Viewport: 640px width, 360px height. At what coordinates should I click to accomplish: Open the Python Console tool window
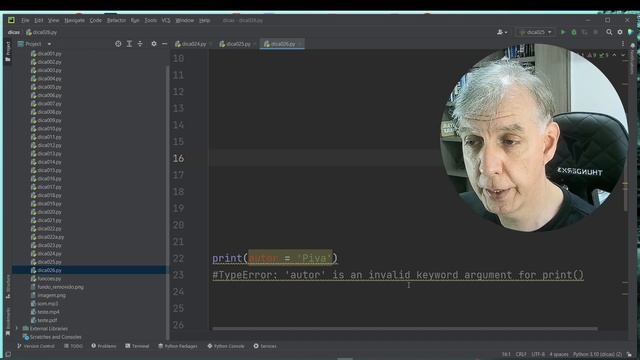pos(226,346)
